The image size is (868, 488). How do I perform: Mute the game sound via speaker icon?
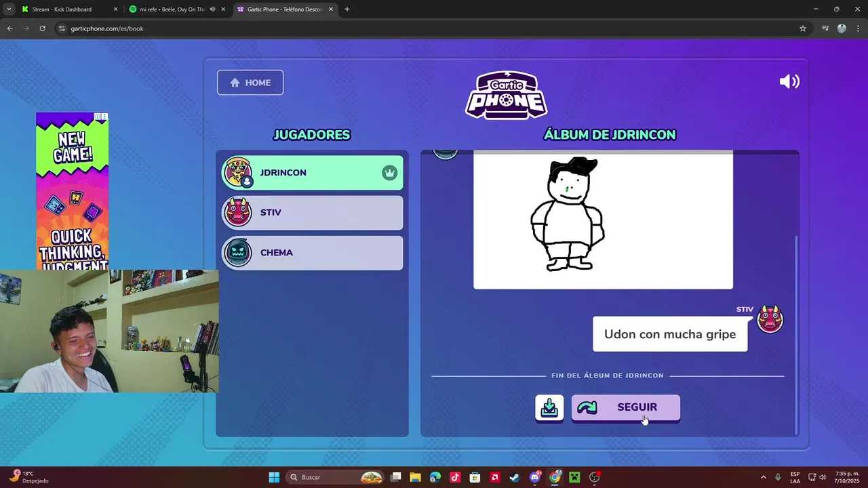point(789,82)
